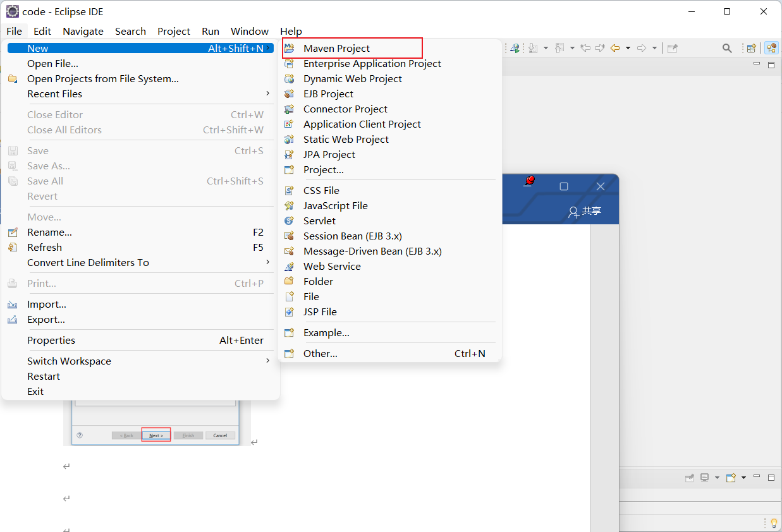This screenshot has width=782, height=532.
Task: Open the Help menu
Action: pyautogui.click(x=291, y=31)
